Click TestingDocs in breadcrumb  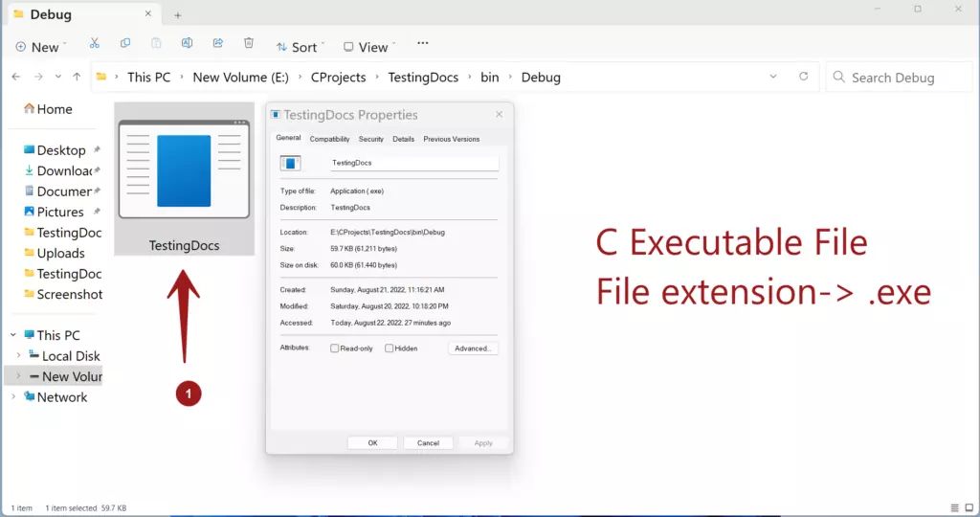coord(423,77)
